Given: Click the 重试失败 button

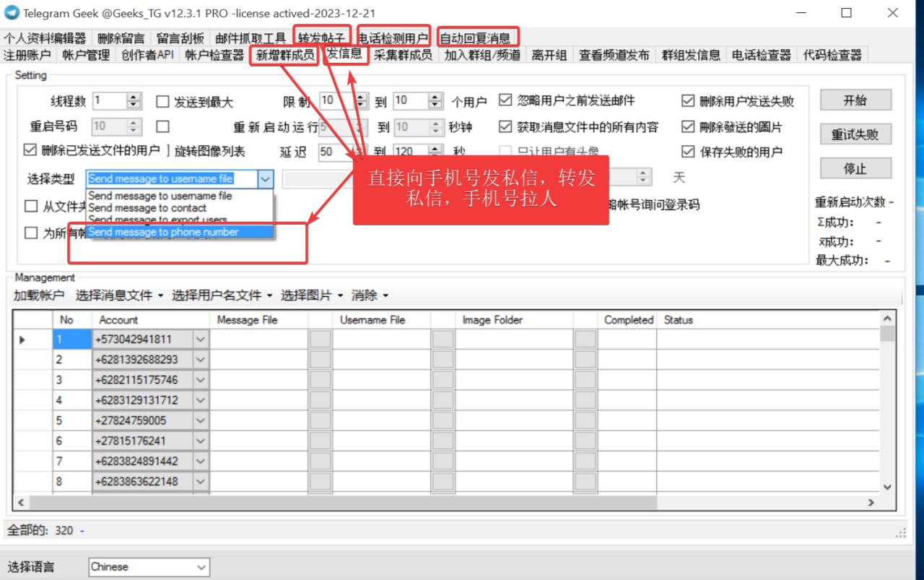Looking at the screenshot, I should [x=855, y=134].
